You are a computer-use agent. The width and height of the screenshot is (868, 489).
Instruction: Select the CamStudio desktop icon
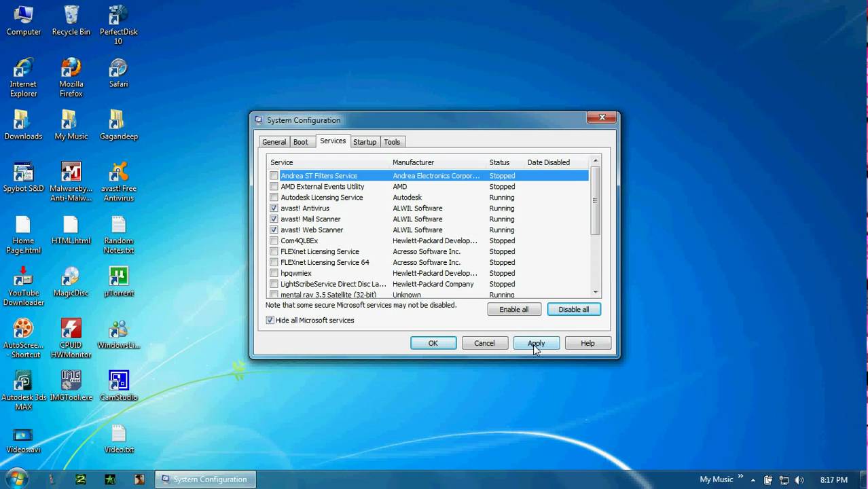[118, 386]
